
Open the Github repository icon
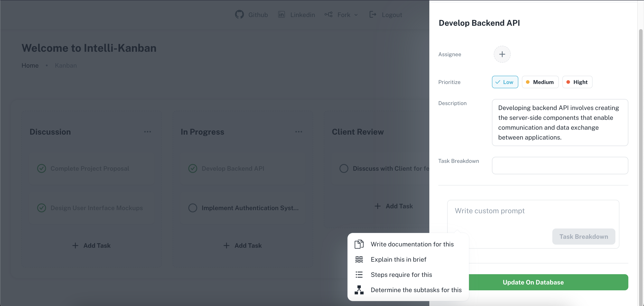[239, 15]
